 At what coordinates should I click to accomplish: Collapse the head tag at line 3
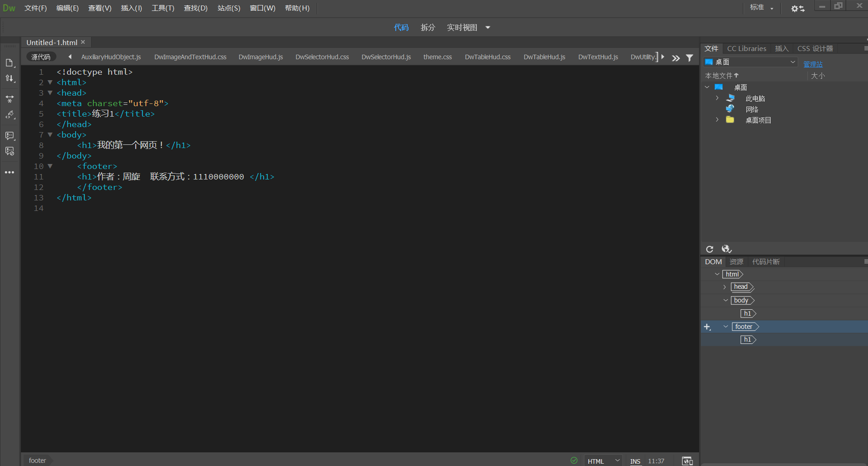[x=50, y=93]
